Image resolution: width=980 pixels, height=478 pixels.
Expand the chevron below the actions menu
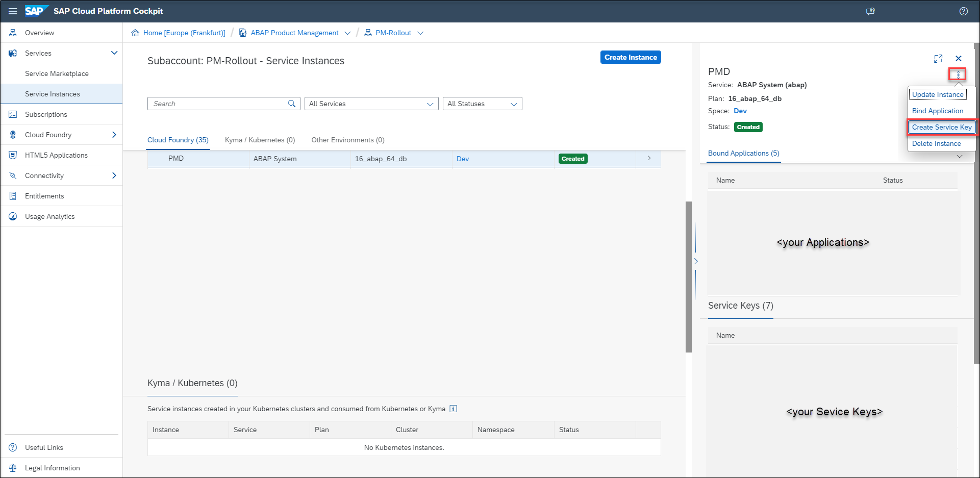[960, 157]
